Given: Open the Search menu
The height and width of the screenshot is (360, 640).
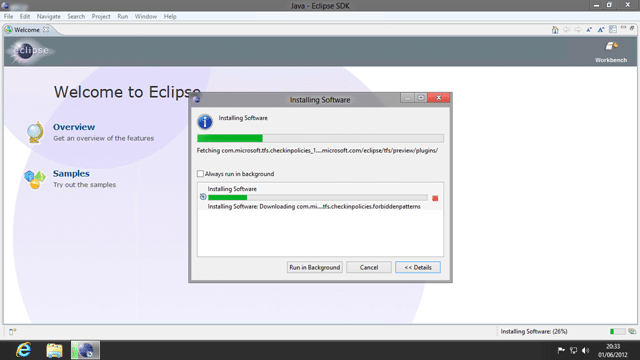Looking at the screenshot, I should [76, 16].
